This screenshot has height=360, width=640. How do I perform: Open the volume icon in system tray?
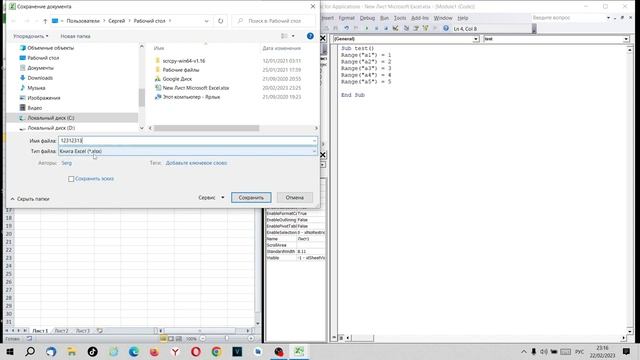(544, 351)
